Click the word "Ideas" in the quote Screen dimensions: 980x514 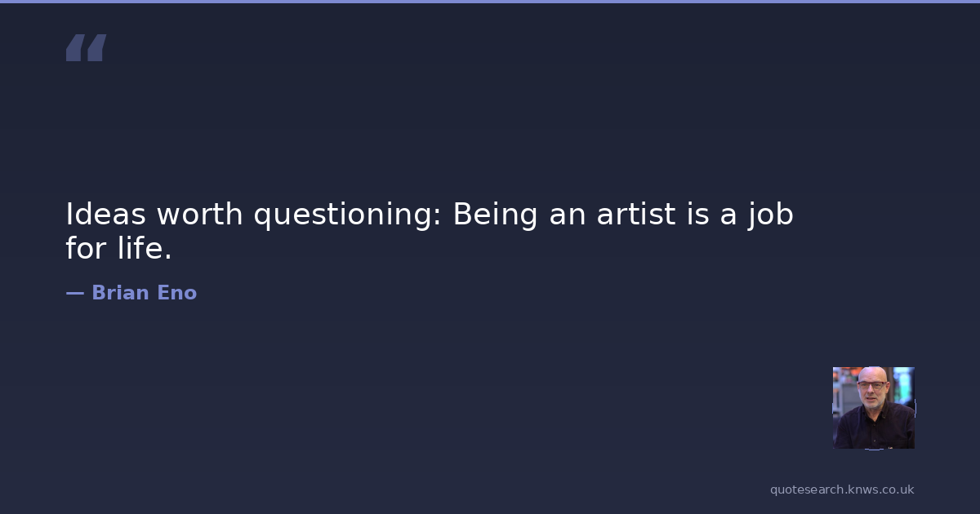click(106, 215)
